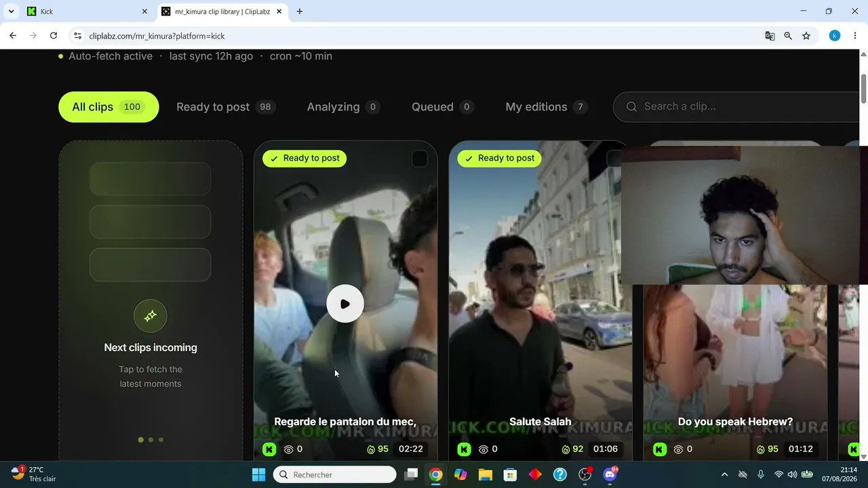Close the Kick browser tab

click(144, 12)
